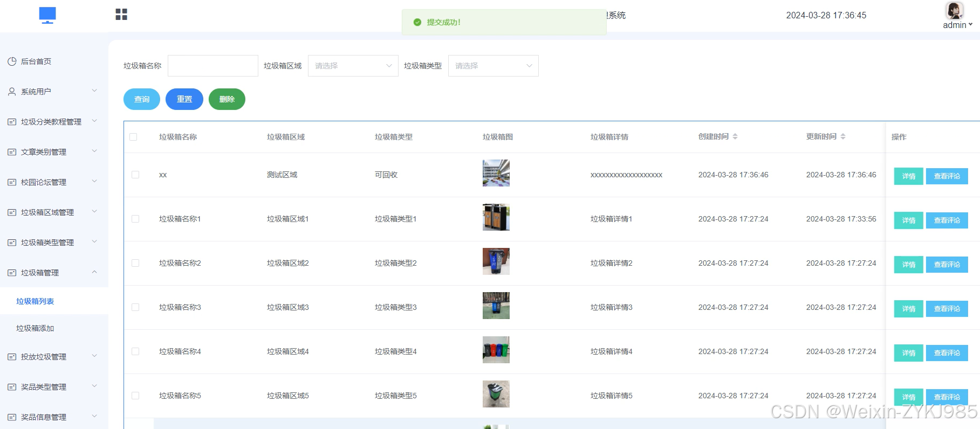980x429 pixels.
Task: Check the row checkbox for 垃圾箱名称5
Action: tap(135, 396)
